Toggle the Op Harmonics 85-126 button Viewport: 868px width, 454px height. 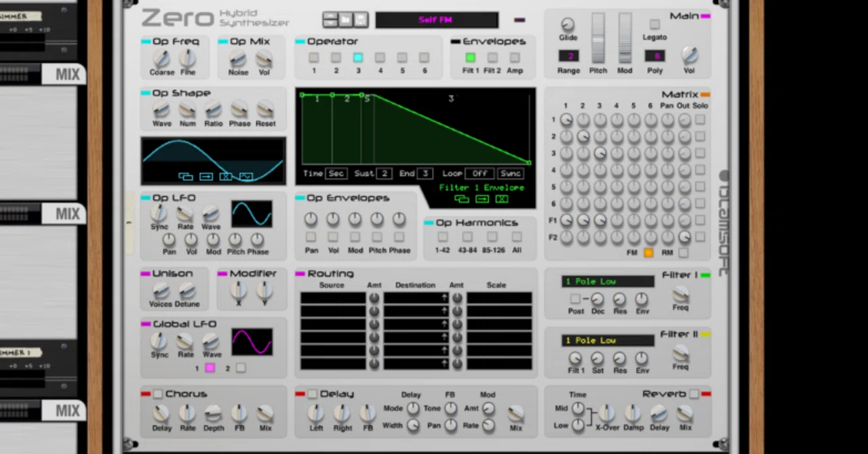click(492, 237)
